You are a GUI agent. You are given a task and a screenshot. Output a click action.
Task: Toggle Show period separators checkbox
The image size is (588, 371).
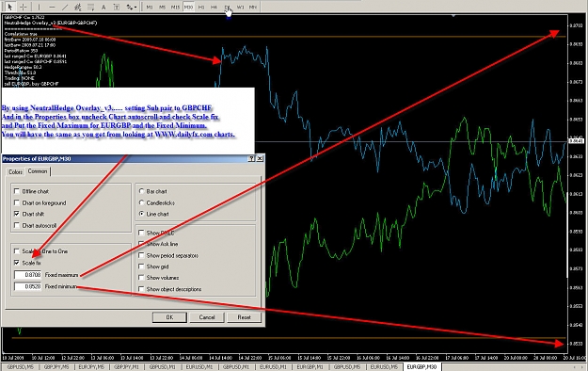coord(141,255)
